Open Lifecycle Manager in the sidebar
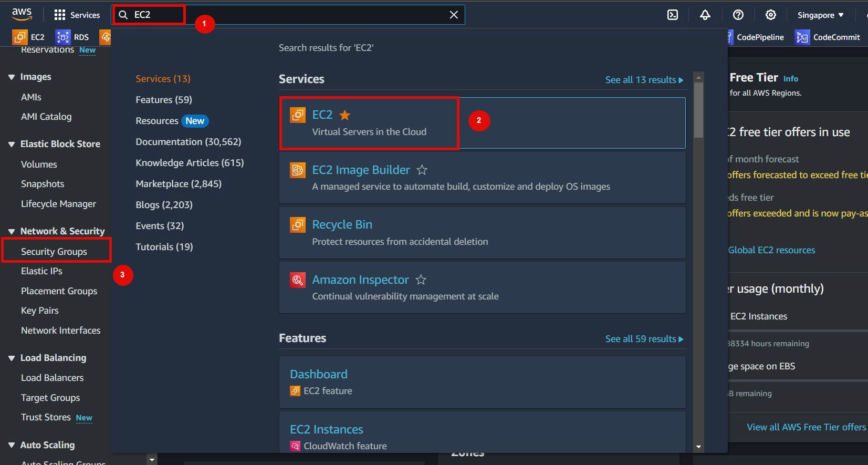The width and height of the screenshot is (868, 465). click(x=58, y=204)
